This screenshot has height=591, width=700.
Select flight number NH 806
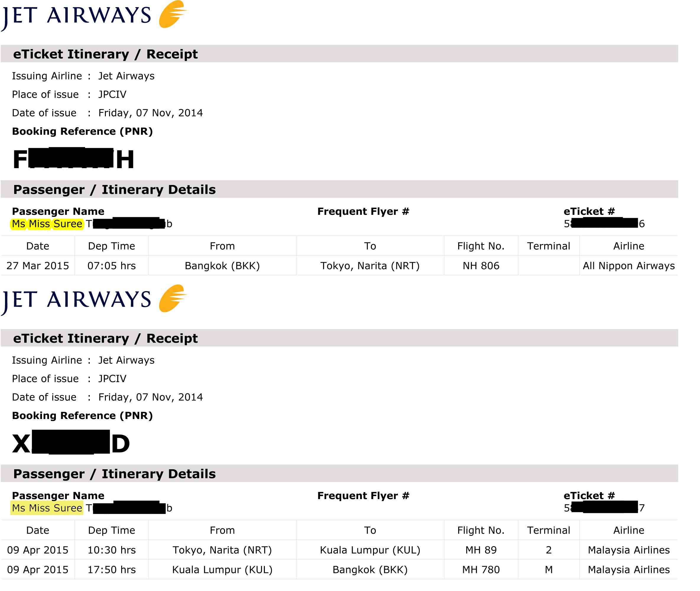(481, 266)
